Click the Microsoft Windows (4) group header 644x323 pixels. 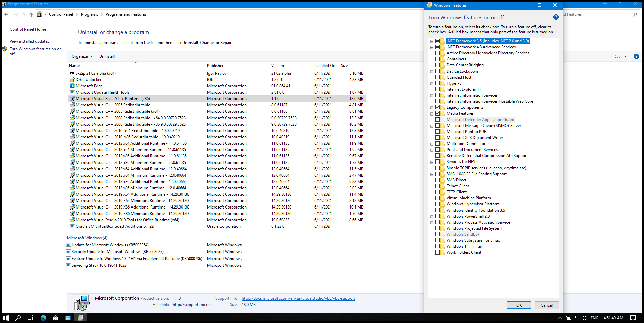87,238
